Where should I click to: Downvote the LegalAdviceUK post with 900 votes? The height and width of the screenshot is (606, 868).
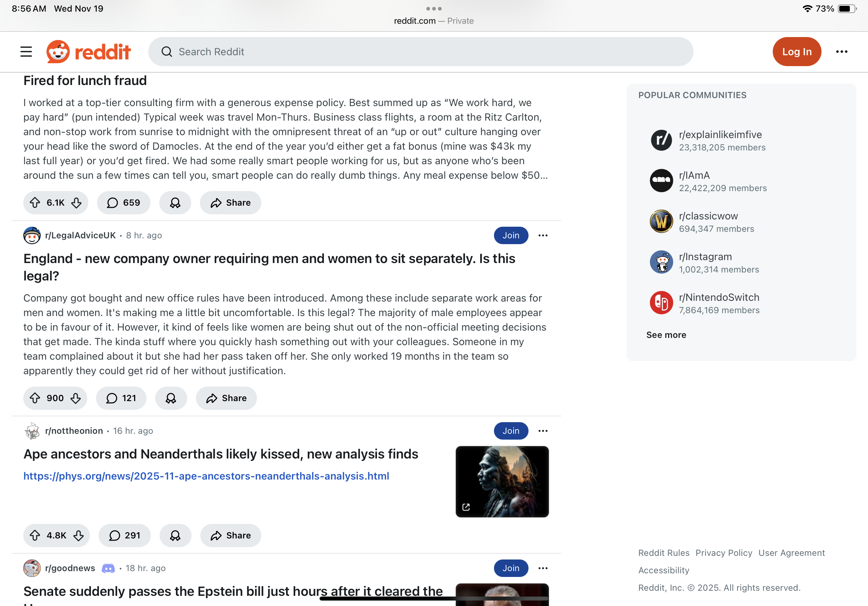(x=76, y=398)
